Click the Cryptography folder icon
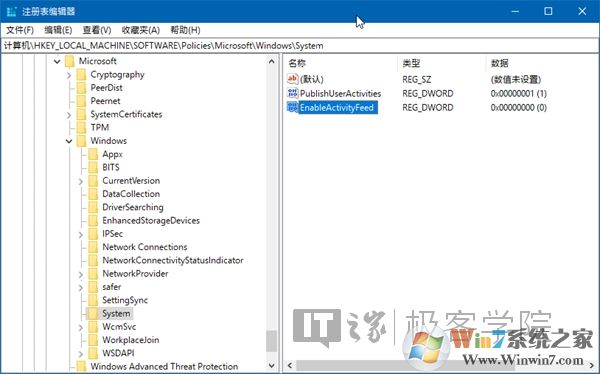The width and height of the screenshot is (600, 374). tap(82, 74)
